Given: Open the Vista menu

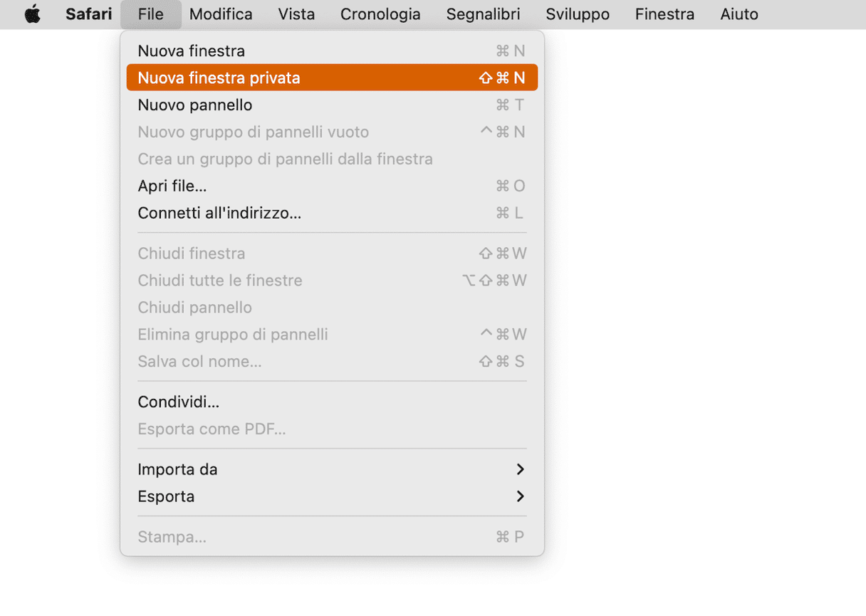Looking at the screenshot, I should (x=296, y=14).
